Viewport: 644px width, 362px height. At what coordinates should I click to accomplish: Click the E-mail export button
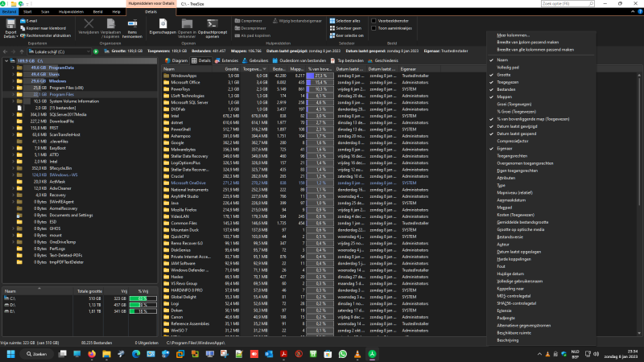pyautogui.click(x=31, y=20)
